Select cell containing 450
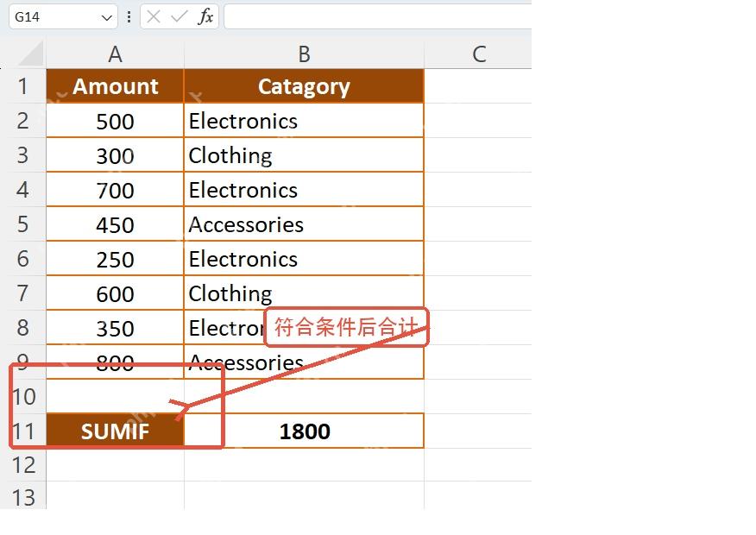756x535 pixels. [x=115, y=224]
